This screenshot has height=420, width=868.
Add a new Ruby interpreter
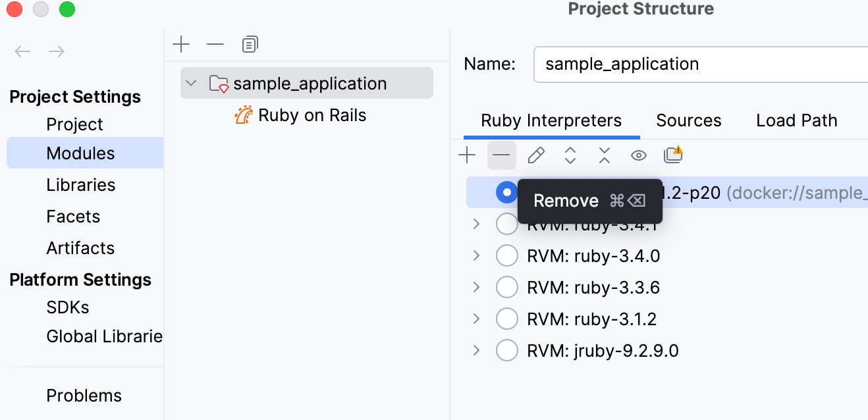click(x=468, y=155)
